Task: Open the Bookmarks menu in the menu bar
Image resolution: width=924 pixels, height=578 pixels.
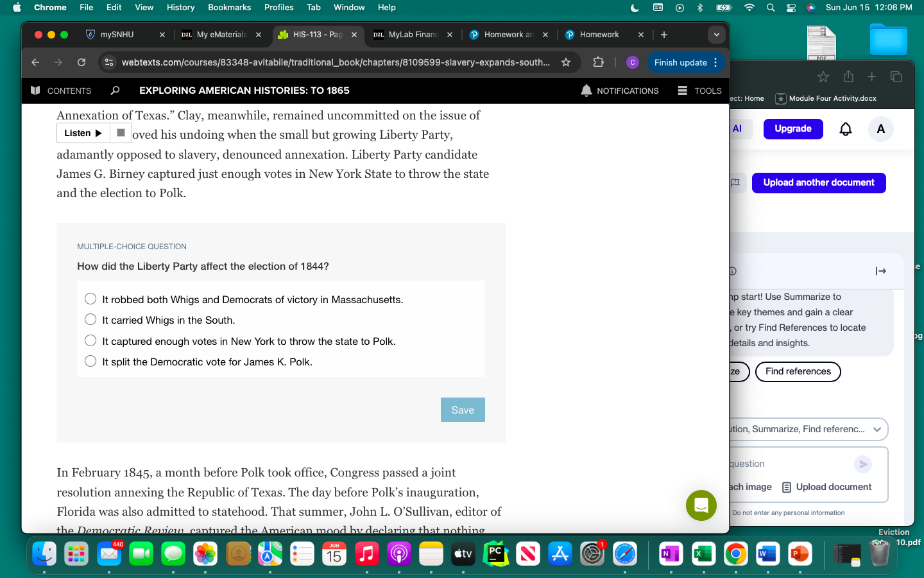Action: coord(229,7)
